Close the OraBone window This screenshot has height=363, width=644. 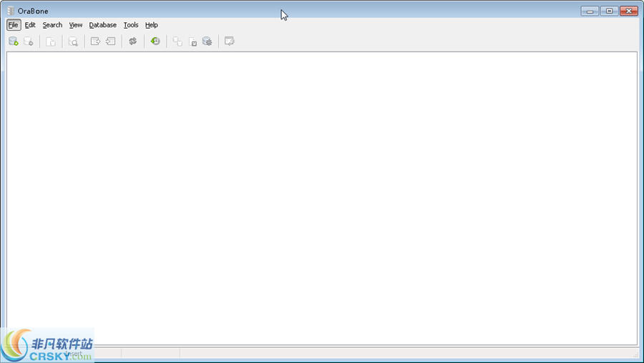(x=629, y=11)
